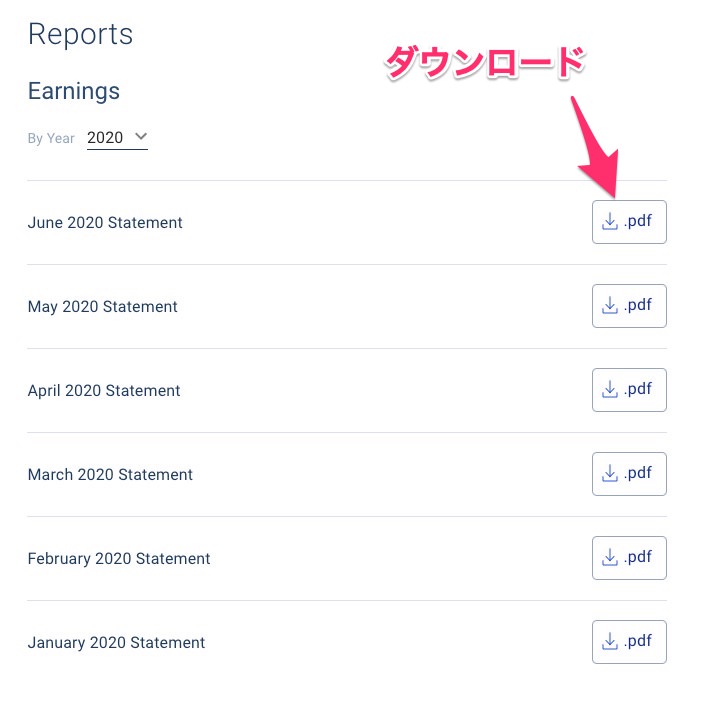Click the chevron arrow beside 2020
Screen dimensions: 703x708
point(140,137)
